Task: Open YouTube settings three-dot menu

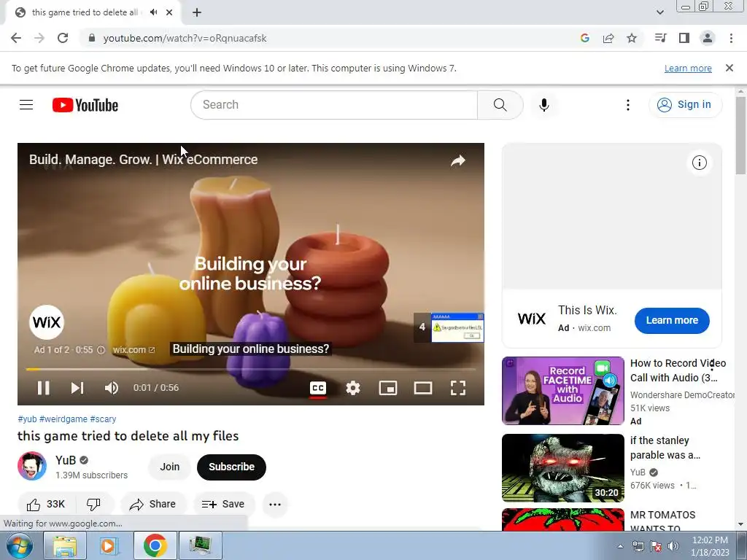Action: point(628,105)
